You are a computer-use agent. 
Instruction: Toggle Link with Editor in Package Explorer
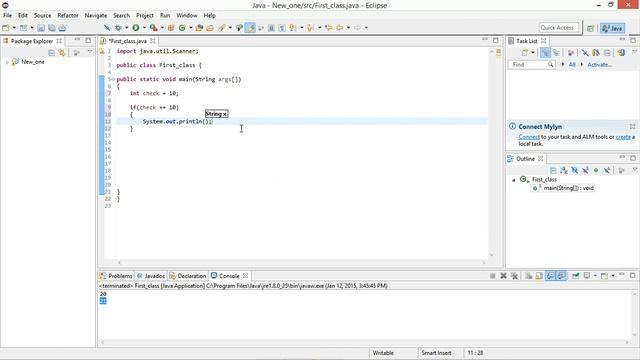62,53
